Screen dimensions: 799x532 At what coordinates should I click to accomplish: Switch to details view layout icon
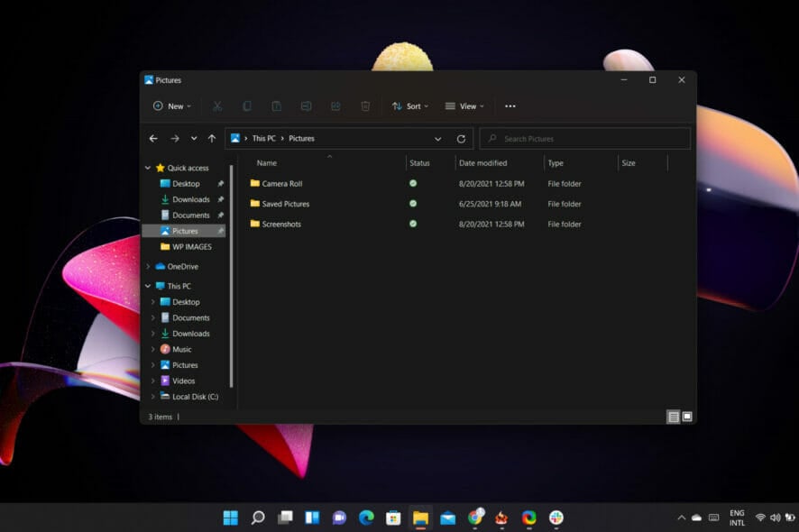pyautogui.click(x=673, y=417)
